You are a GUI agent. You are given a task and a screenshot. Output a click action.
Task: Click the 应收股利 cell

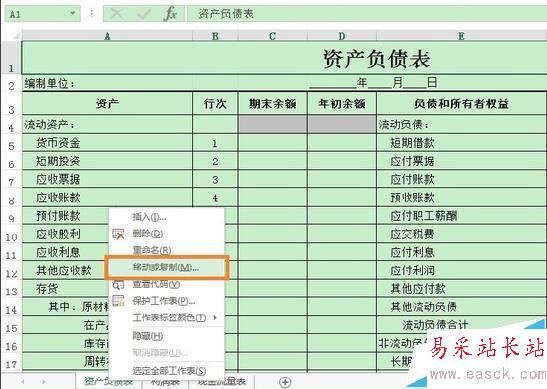[x=65, y=234]
